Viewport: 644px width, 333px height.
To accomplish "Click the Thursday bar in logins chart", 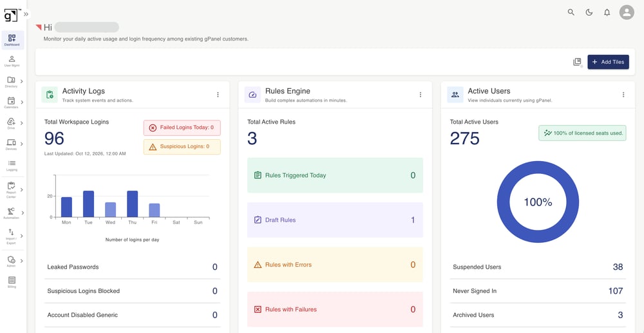I will pyautogui.click(x=132, y=204).
